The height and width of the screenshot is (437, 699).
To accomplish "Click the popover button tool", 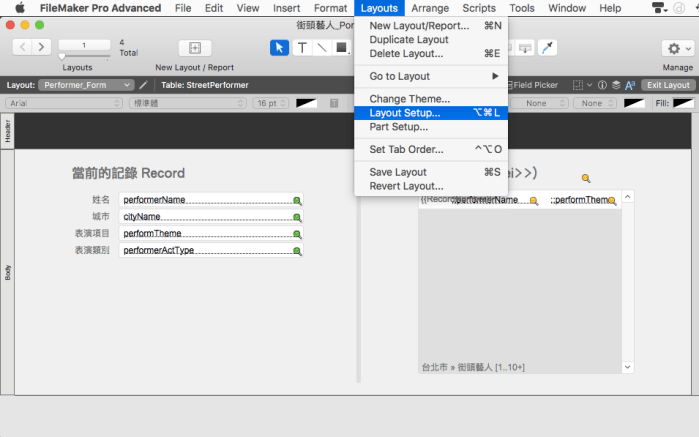I will click(525, 48).
